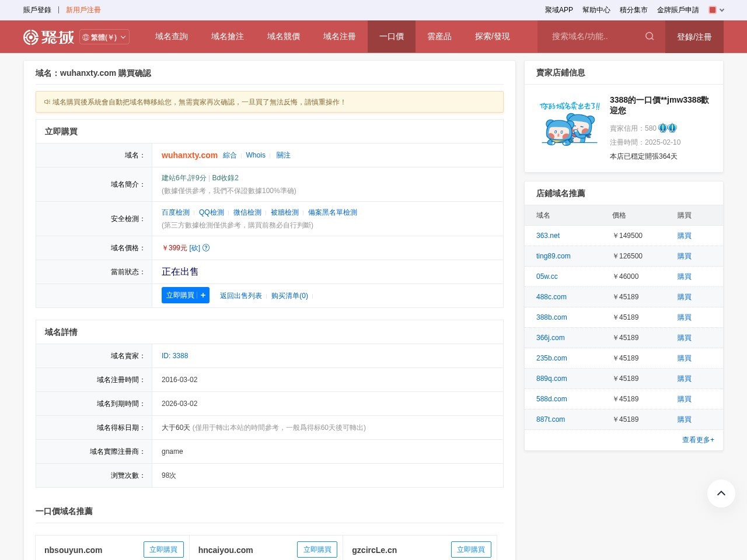Open the 雲產品 menu
This screenshot has width=747, height=560.
[x=439, y=36]
